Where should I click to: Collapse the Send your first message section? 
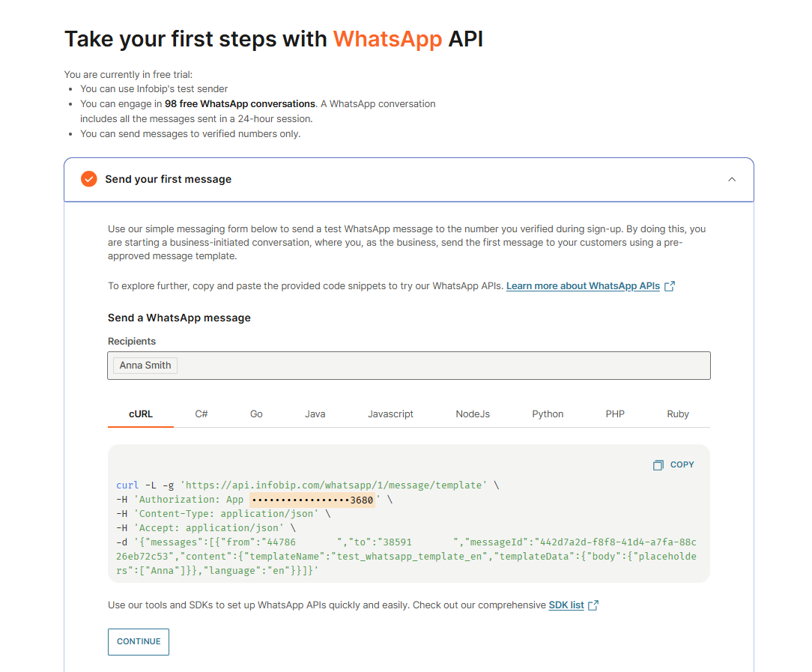tap(732, 180)
